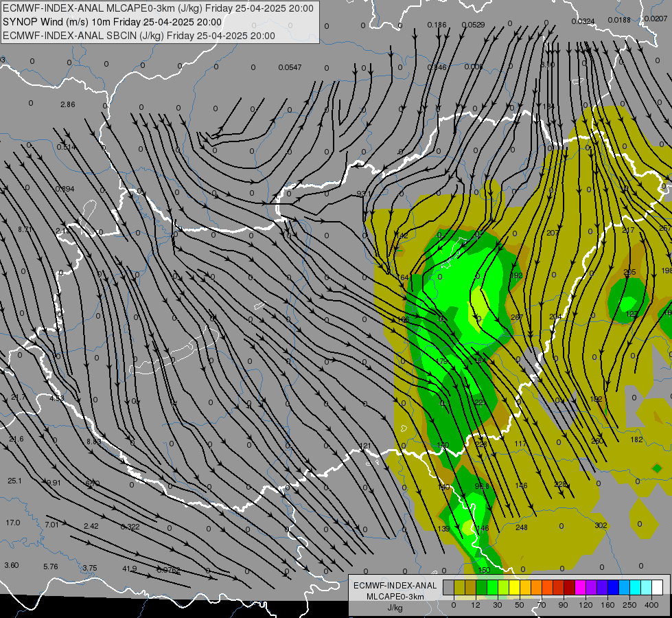Click the map value 0.894

tap(65, 189)
